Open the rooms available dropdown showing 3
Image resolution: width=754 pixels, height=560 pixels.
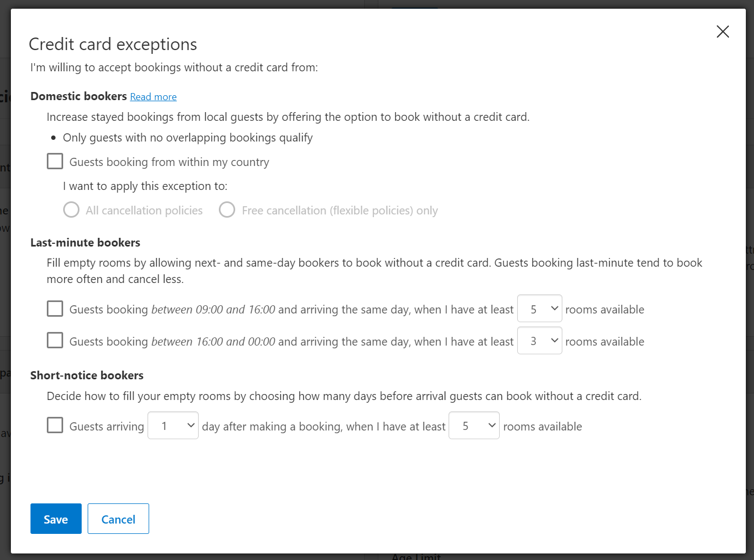coord(540,340)
